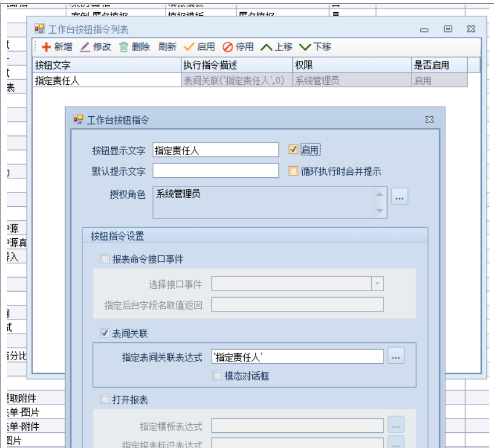Open the 选择接口事件 dropdown
Viewport: 494px width, 448px height.
click(x=378, y=284)
